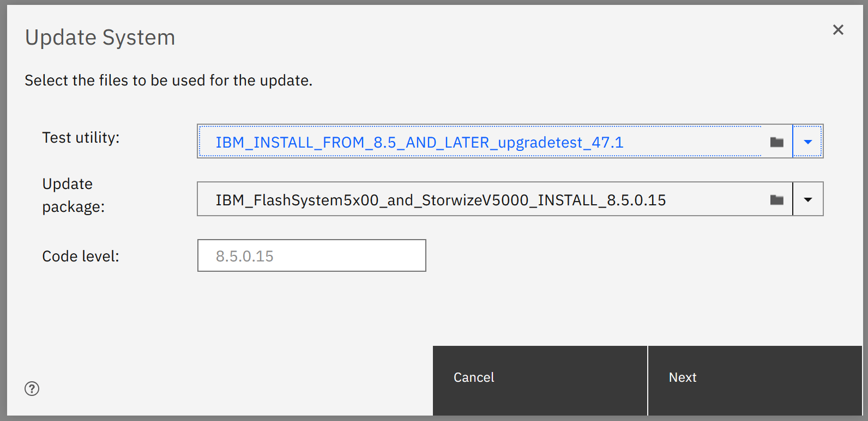
Task: Open the Update package folder browse icon
Action: pos(776,200)
